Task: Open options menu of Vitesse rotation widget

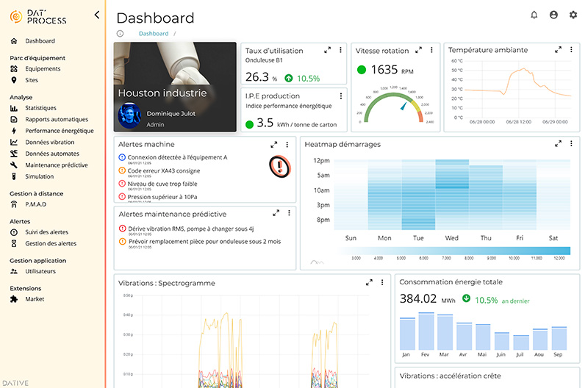Action: point(431,50)
